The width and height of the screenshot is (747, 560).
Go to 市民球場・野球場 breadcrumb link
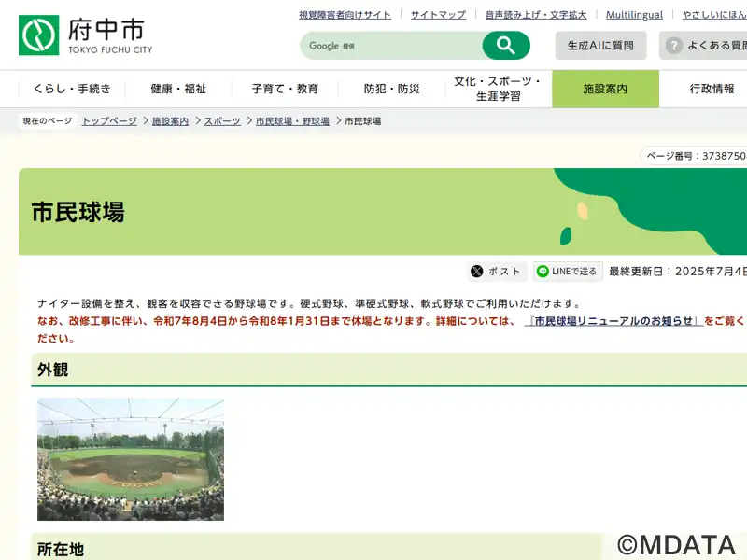(292, 121)
